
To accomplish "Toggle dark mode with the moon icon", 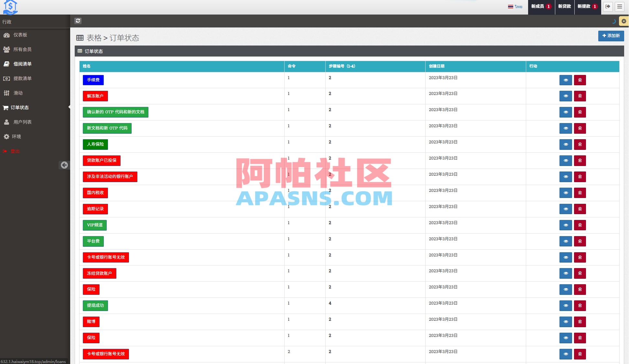I will pos(614,21).
